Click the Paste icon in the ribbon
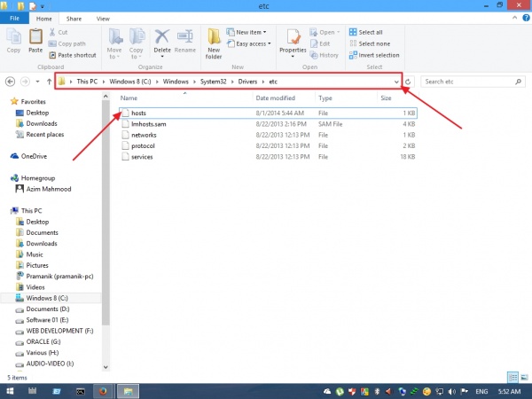 (35, 36)
